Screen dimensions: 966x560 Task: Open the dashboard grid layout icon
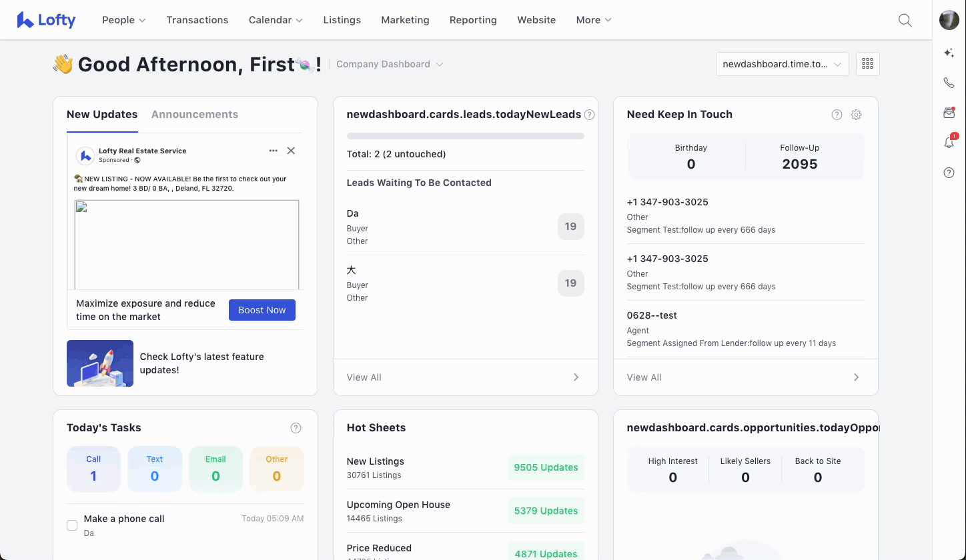(x=867, y=64)
